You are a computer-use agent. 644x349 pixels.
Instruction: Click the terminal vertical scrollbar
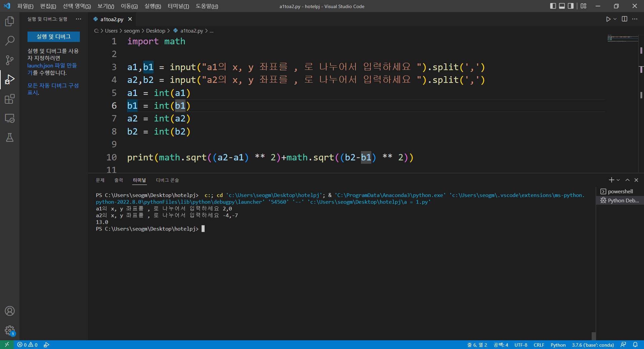coord(594,336)
